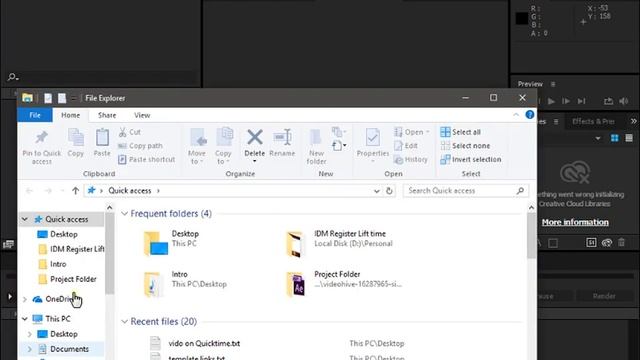Click Select all in ribbon
Screen dimensions: 640x360
(x=460, y=132)
